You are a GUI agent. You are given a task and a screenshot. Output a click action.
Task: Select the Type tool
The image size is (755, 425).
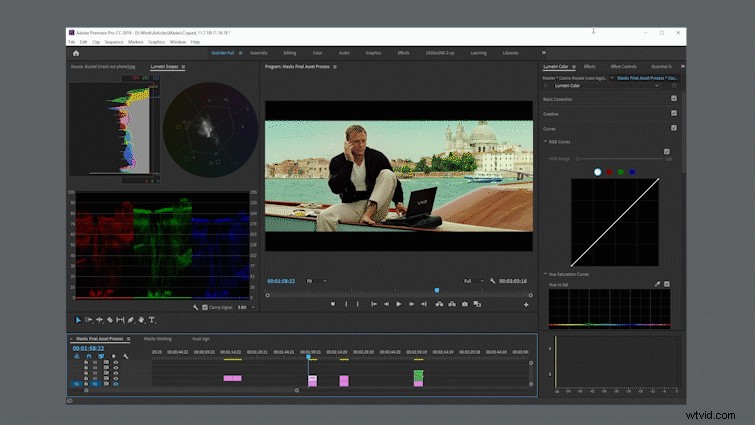tap(152, 320)
